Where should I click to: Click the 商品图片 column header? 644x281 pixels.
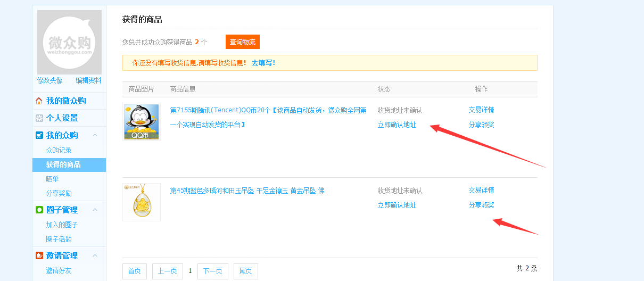(x=142, y=89)
